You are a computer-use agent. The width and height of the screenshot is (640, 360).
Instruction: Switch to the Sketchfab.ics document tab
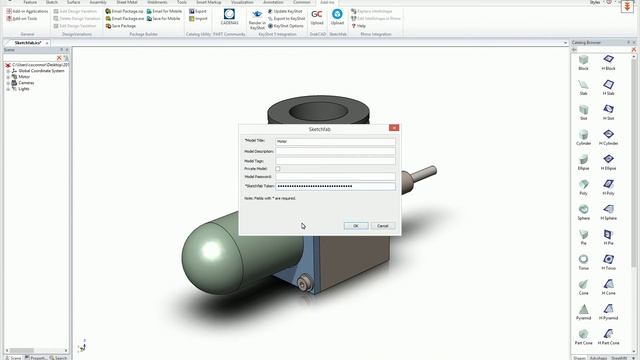[x=28, y=43]
